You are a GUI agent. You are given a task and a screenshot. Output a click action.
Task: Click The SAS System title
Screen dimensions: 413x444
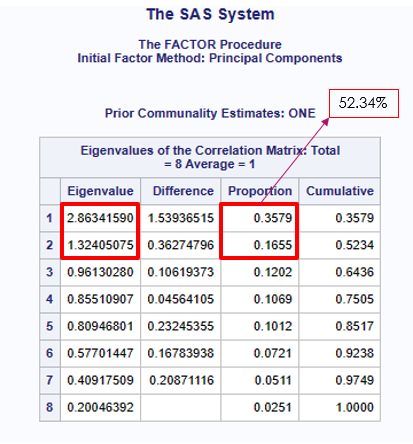210,14
